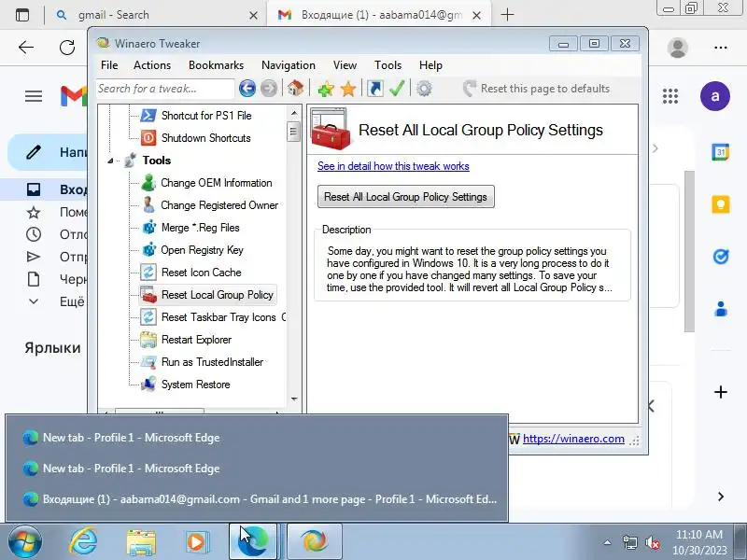747x560 pixels.
Task: Add bookmark with green plus star icon
Action: coord(326,89)
